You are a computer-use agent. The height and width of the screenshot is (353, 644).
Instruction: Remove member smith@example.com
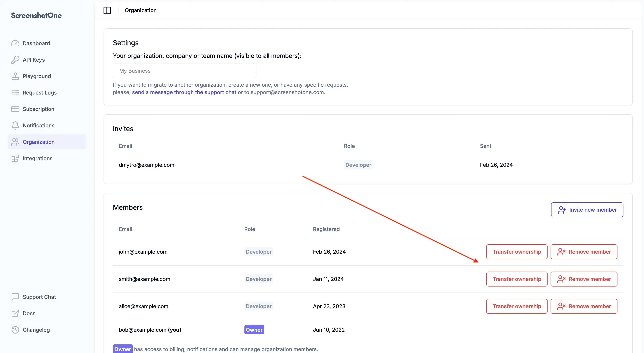(x=584, y=279)
